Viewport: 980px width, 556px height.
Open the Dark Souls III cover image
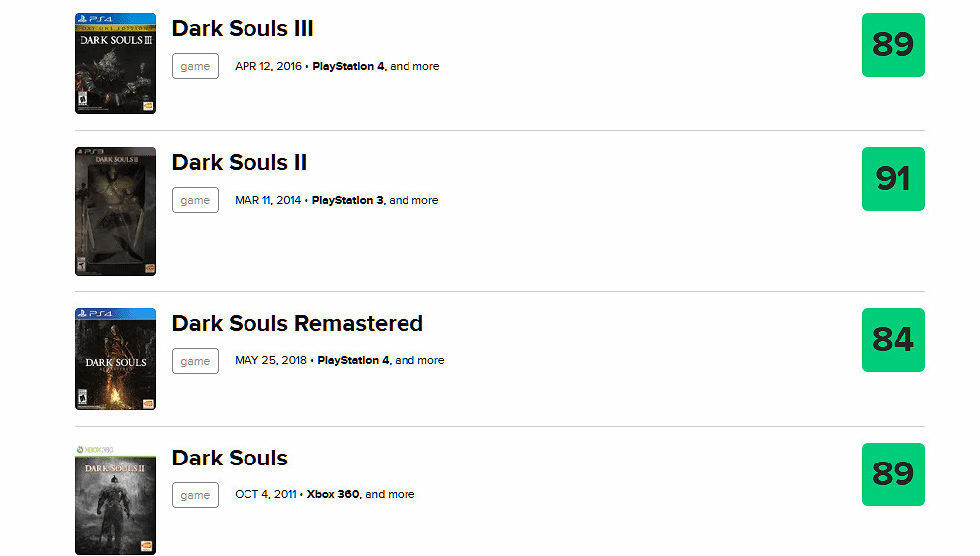pyautogui.click(x=115, y=64)
